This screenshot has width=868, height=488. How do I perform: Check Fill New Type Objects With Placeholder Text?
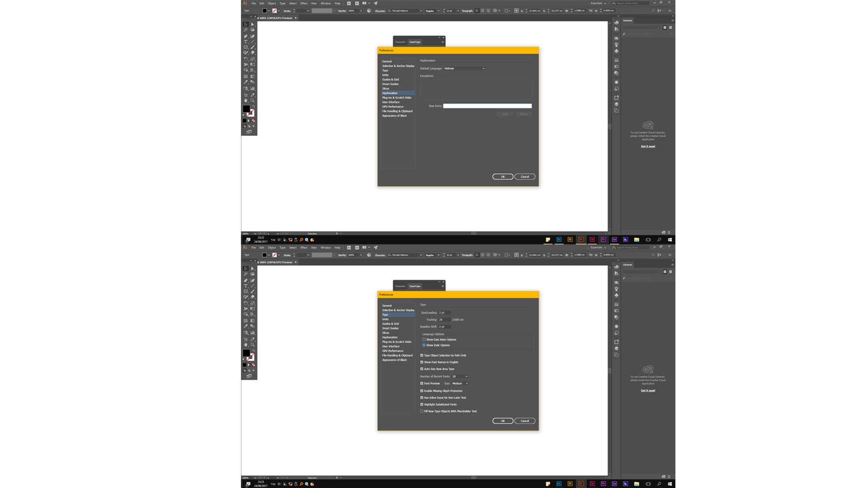coord(422,411)
